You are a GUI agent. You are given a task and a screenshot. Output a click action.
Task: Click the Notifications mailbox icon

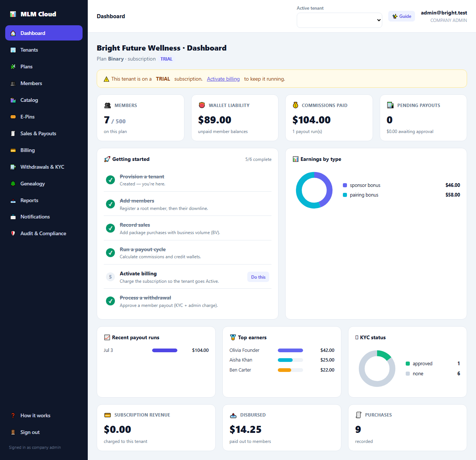13,217
